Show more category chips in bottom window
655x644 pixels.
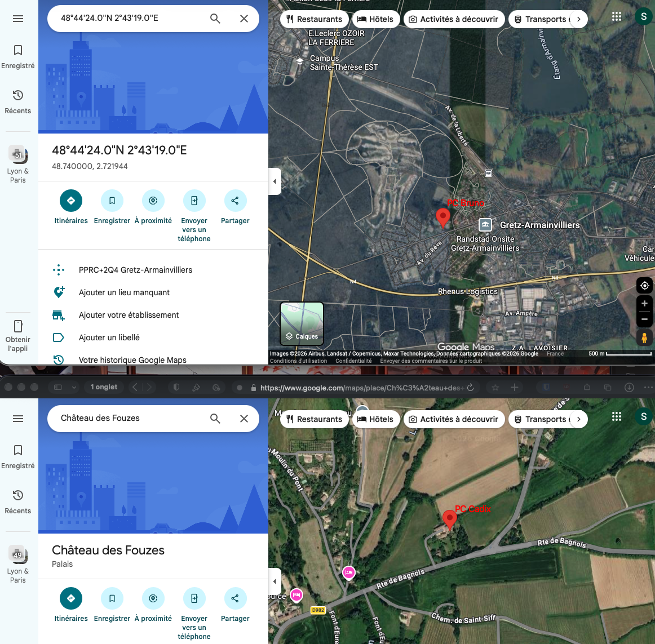[x=578, y=419]
